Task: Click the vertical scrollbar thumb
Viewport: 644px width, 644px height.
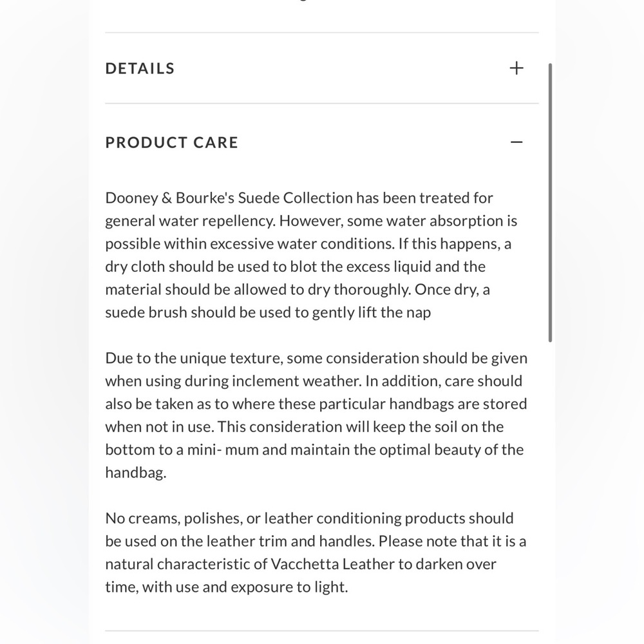Action: tap(549, 203)
